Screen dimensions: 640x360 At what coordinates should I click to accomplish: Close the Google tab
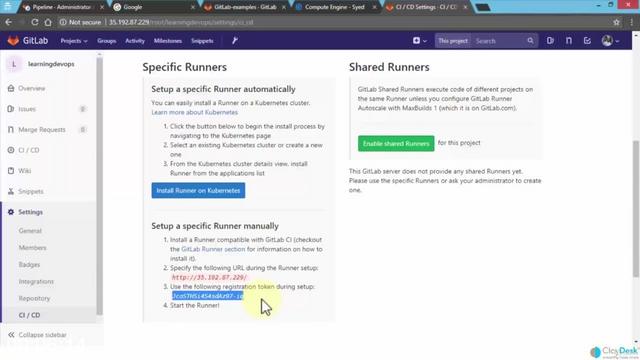click(x=193, y=7)
